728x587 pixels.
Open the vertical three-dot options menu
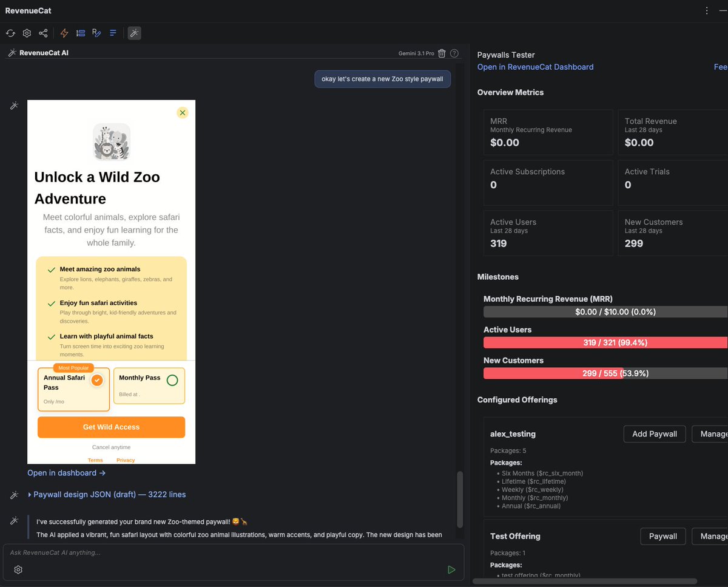(x=707, y=10)
